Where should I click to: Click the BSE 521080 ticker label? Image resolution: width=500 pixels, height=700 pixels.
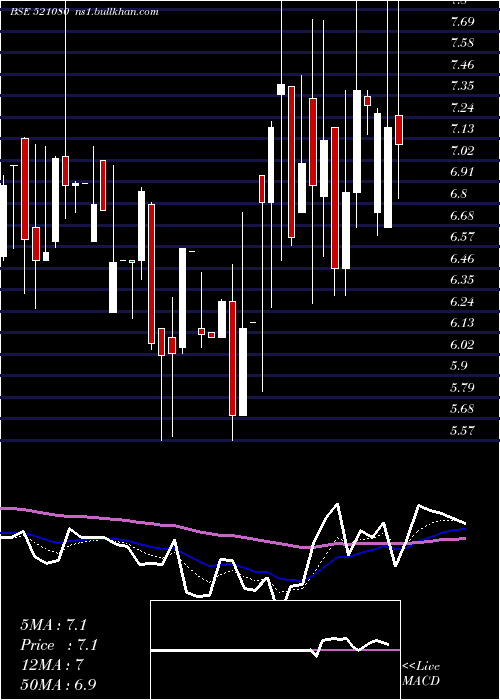coord(39,12)
